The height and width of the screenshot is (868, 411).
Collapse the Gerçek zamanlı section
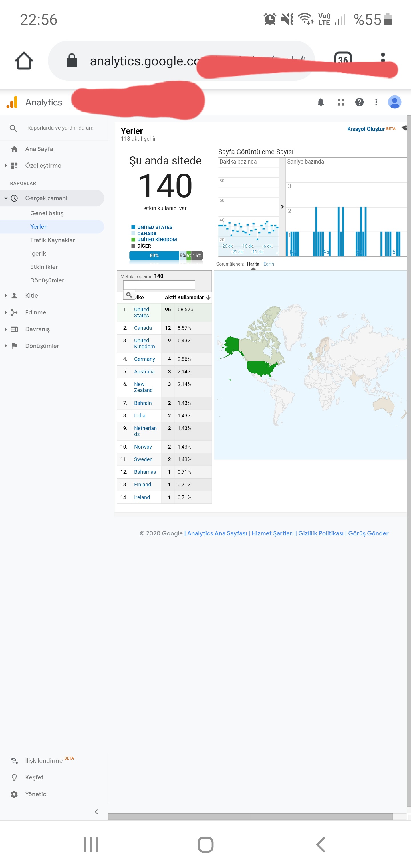coord(6,198)
